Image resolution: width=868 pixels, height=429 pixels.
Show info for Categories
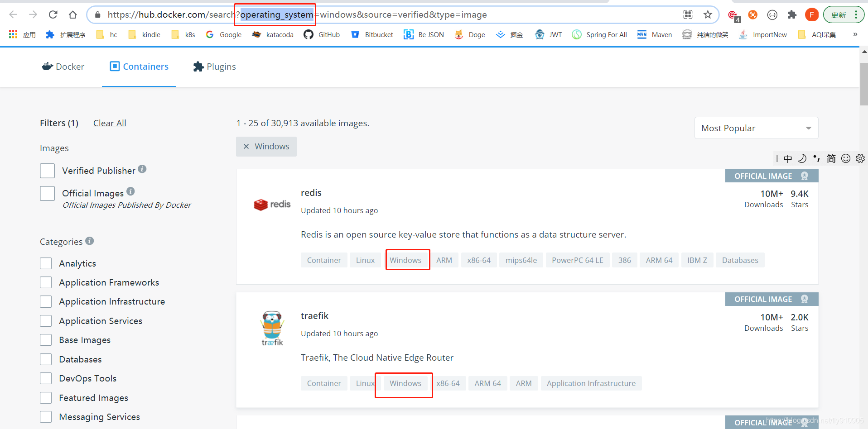[90, 241]
